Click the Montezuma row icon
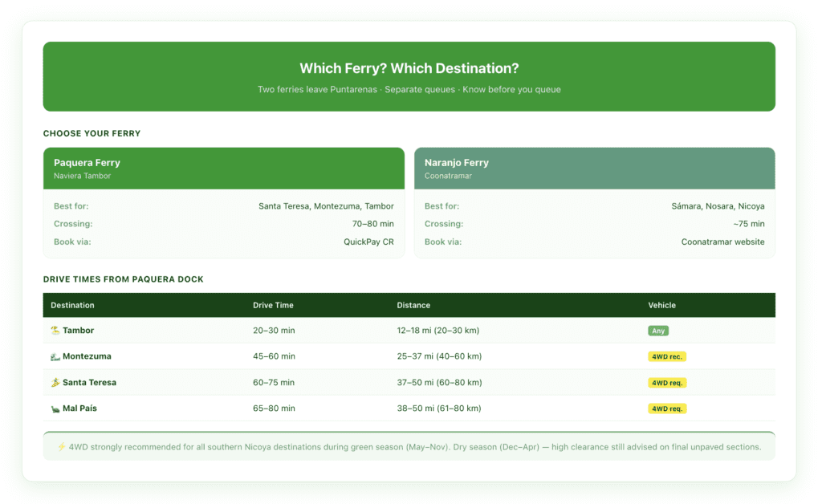The width and height of the screenshot is (822, 504). (x=55, y=356)
